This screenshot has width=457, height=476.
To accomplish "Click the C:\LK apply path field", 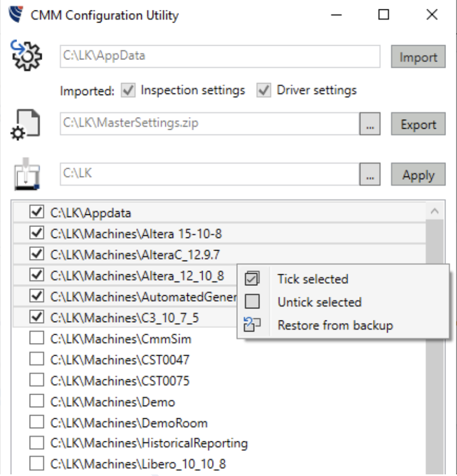I will pyautogui.click(x=210, y=174).
